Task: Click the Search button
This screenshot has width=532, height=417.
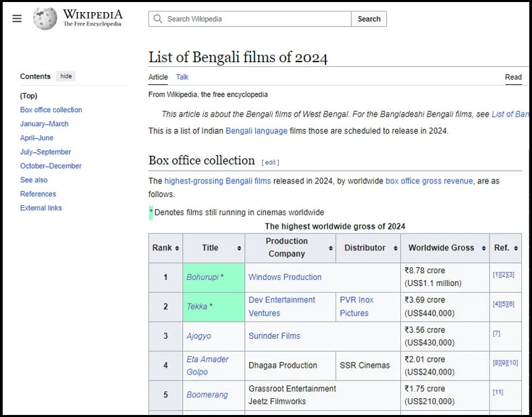Action: [x=369, y=19]
